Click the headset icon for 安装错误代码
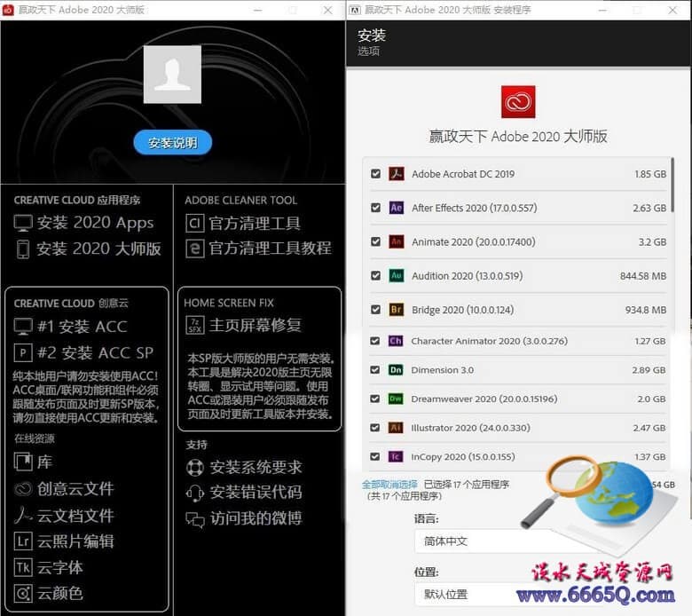Image resolution: width=692 pixels, height=616 pixels. [195, 493]
